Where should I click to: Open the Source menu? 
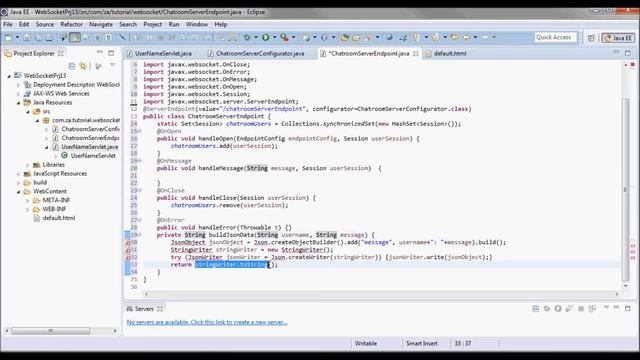pyautogui.click(x=44, y=24)
